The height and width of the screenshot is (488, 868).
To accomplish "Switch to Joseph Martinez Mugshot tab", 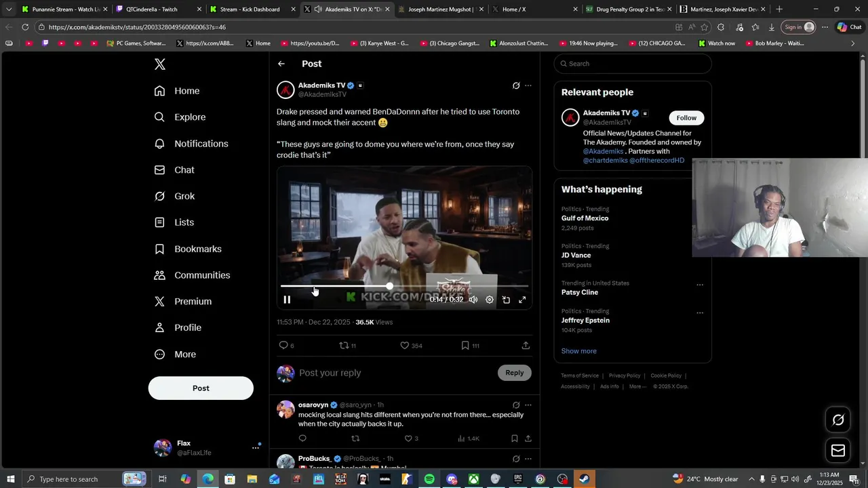I will coord(439,9).
